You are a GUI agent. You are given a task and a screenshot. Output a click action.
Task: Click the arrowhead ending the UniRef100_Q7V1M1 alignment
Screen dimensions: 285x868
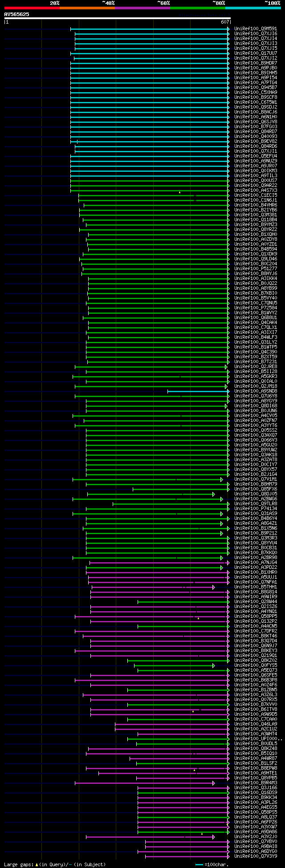pyautogui.click(x=221, y=479)
